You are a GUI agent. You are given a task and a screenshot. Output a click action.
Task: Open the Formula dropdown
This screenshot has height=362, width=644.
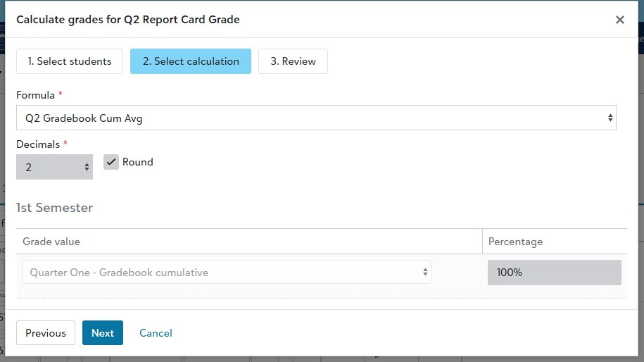(316, 118)
